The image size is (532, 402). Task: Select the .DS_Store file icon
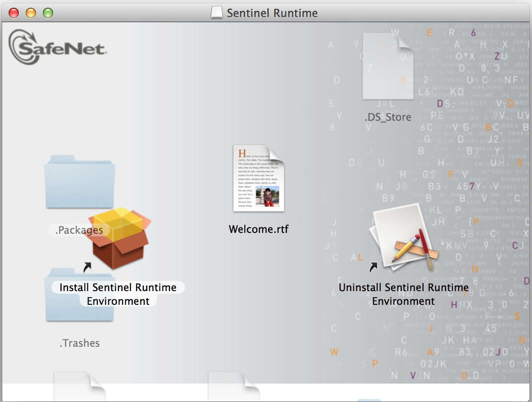[x=388, y=66]
